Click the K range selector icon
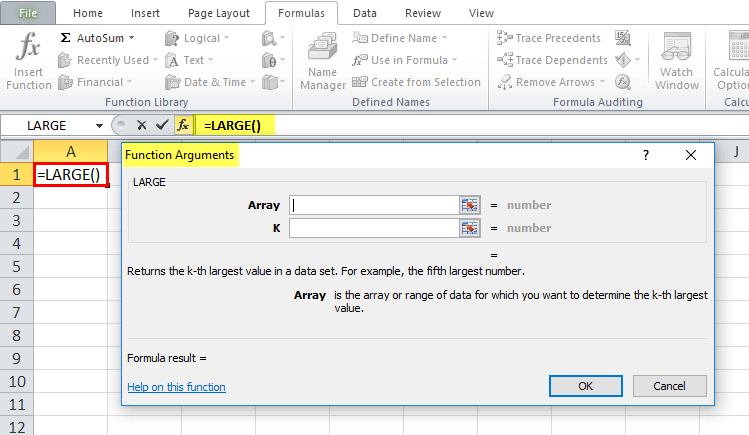This screenshot has height=435, width=749. pos(470,228)
